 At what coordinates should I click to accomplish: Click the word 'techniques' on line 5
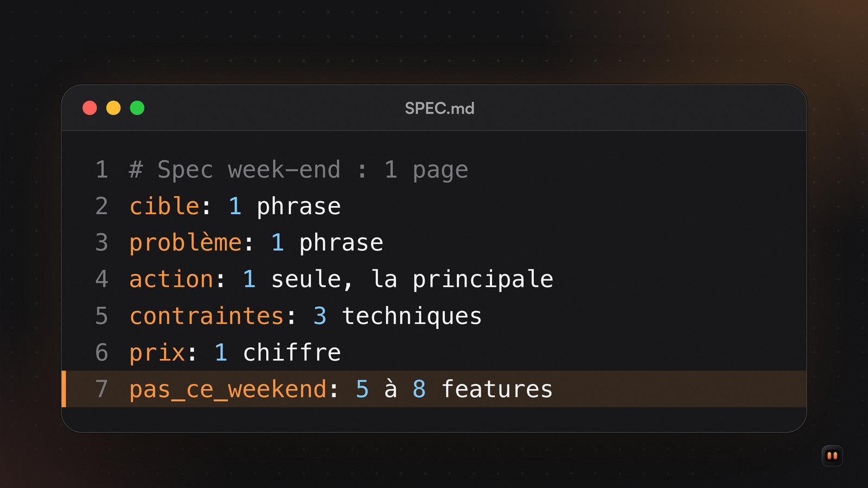coord(412,316)
